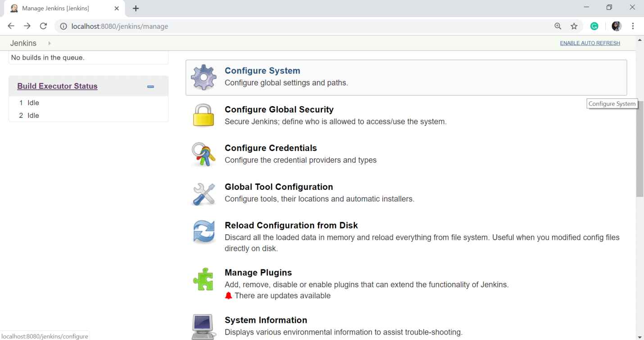Expand the Jenkins breadcrumb arrow
The width and height of the screenshot is (644, 340).
pyautogui.click(x=49, y=43)
